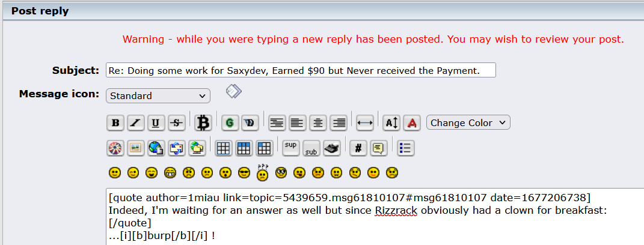
Task: Open the Change Color dropdown
Action: click(468, 122)
